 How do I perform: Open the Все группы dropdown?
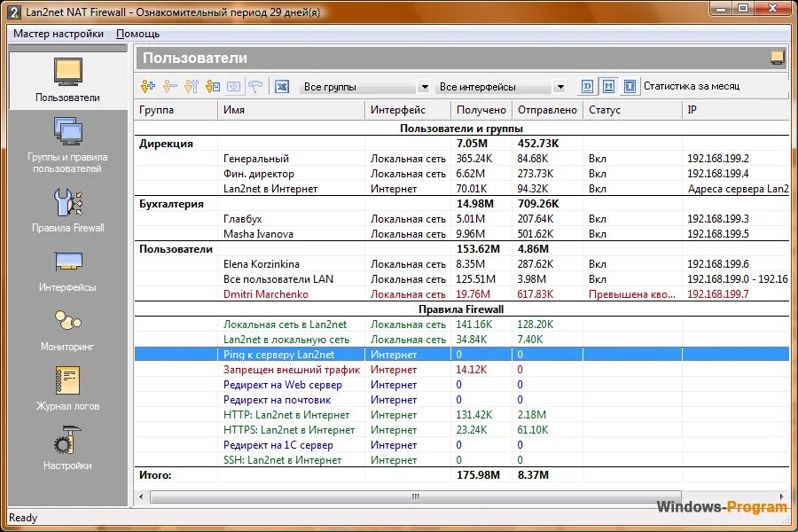coord(365,87)
